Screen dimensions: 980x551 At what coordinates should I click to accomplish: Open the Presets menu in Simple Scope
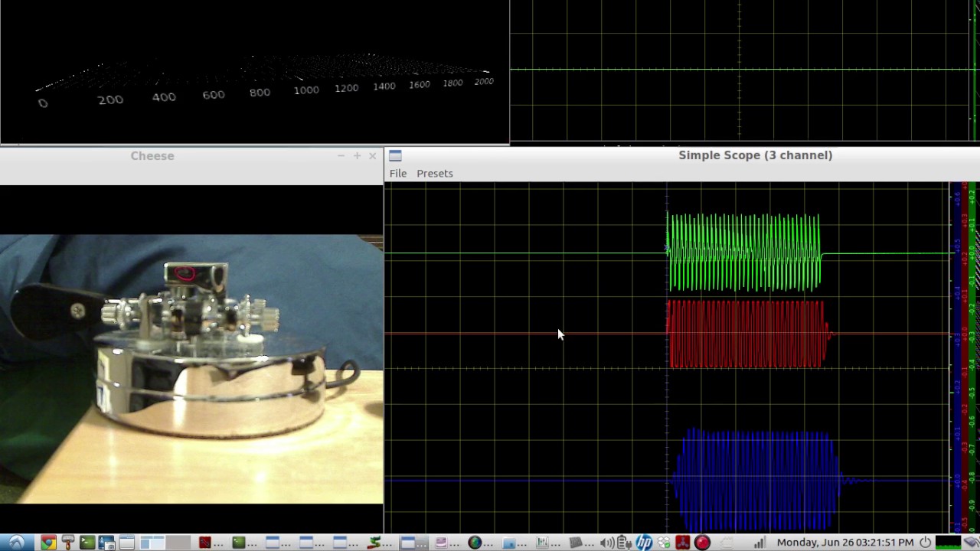click(434, 173)
